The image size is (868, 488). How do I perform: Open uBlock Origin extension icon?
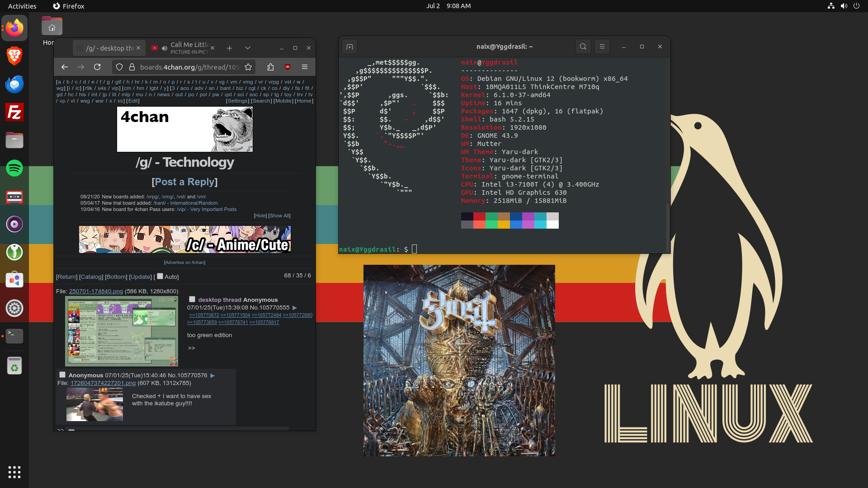(288, 67)
